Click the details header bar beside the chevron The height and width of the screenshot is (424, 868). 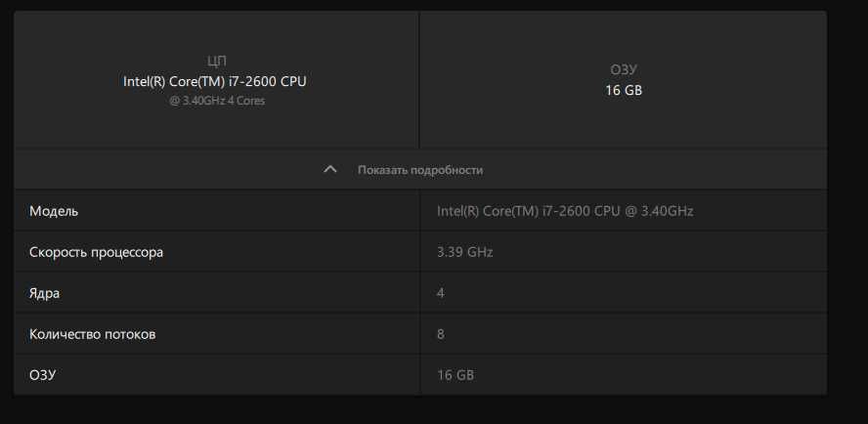pyautogui.click(x=420, y=169)
